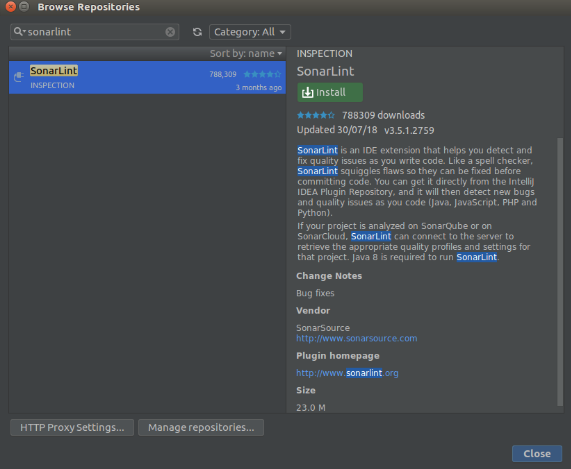
Task: Click the search magnifier icon with history arrow
Action: tap(19, 32)
